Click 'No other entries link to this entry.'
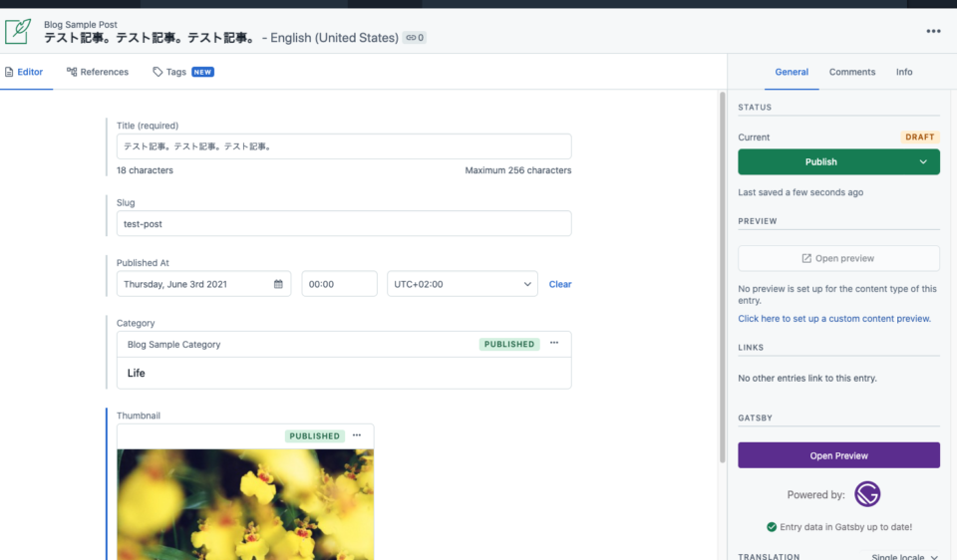957x560 pixels. (806, 379)
